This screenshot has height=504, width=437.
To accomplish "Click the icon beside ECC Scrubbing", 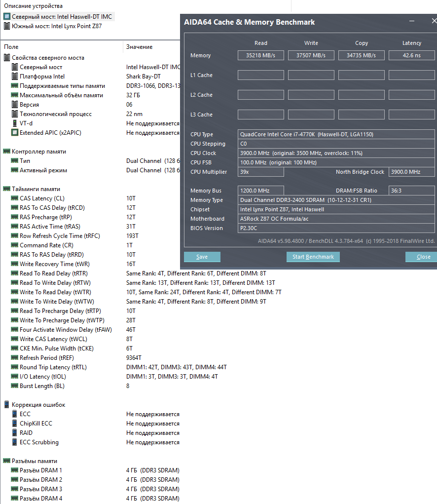I will pyautogui.click(x=14, y=442).
